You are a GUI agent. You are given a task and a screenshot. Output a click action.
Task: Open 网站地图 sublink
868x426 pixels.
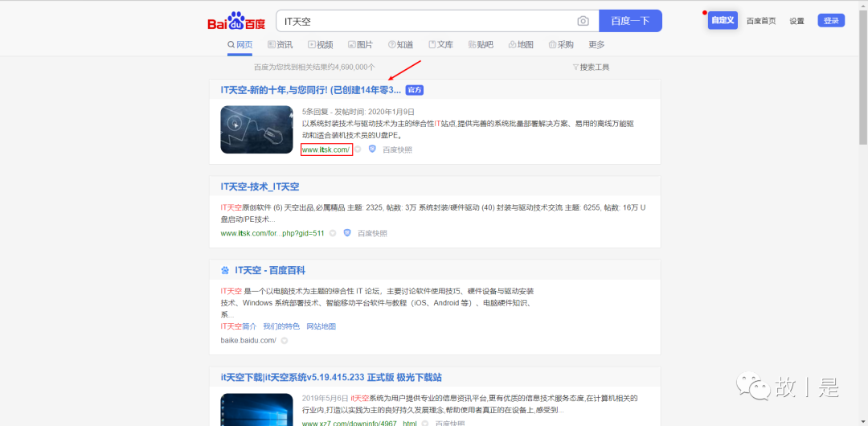[x=321, y=326]
